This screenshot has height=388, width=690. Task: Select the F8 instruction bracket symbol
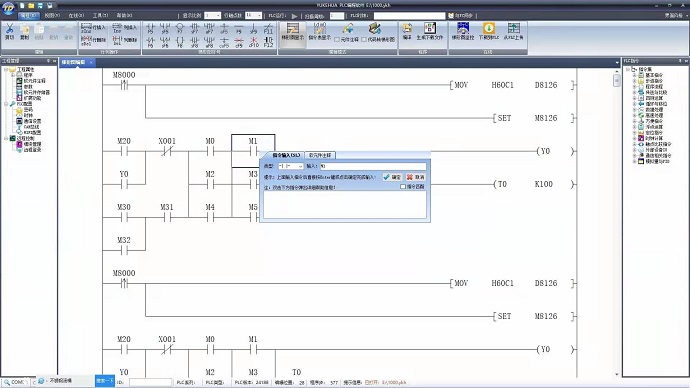point(180,42)
